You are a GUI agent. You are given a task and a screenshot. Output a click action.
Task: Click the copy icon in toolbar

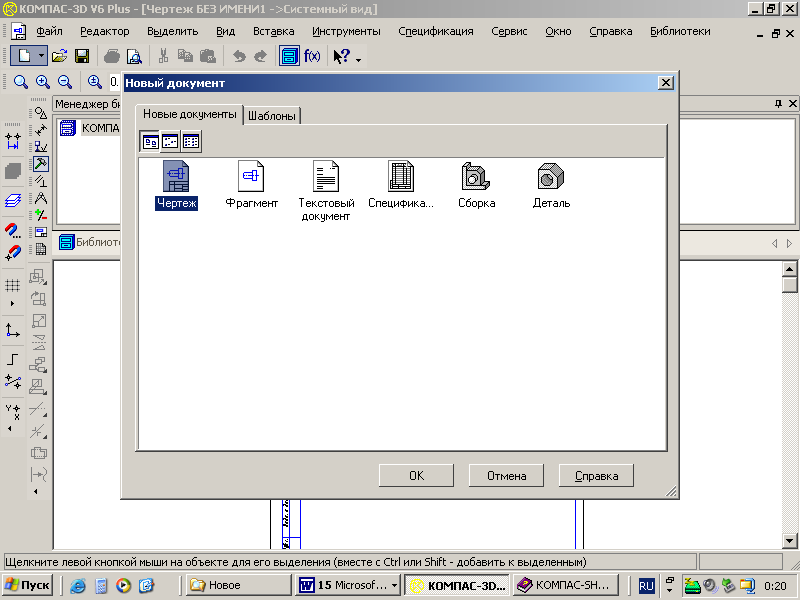coord(185,56)
